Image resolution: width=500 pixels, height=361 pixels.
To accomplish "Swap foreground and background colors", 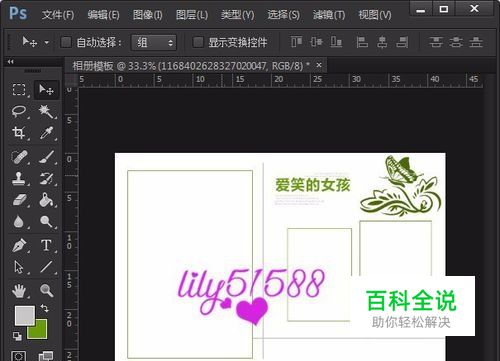I will pos(44,308).
